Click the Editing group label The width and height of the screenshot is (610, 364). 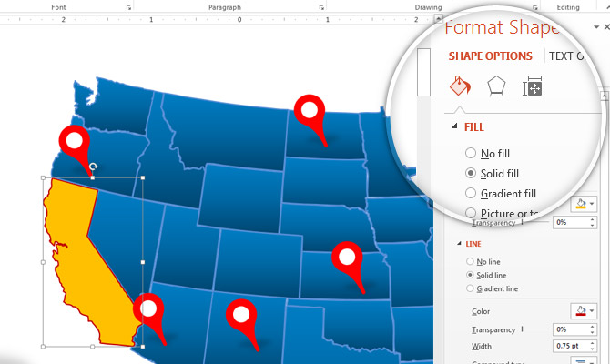[568, 7]
